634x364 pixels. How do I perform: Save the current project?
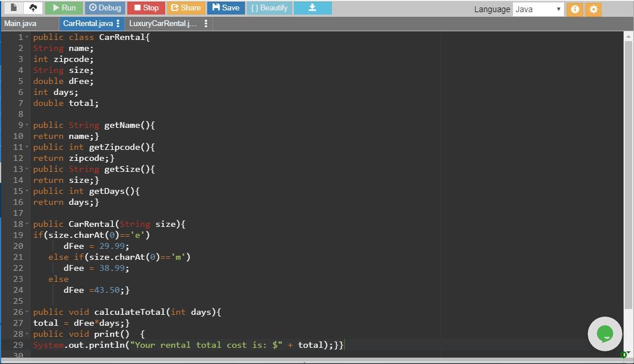pyautogui.click(x=226, y=8)
